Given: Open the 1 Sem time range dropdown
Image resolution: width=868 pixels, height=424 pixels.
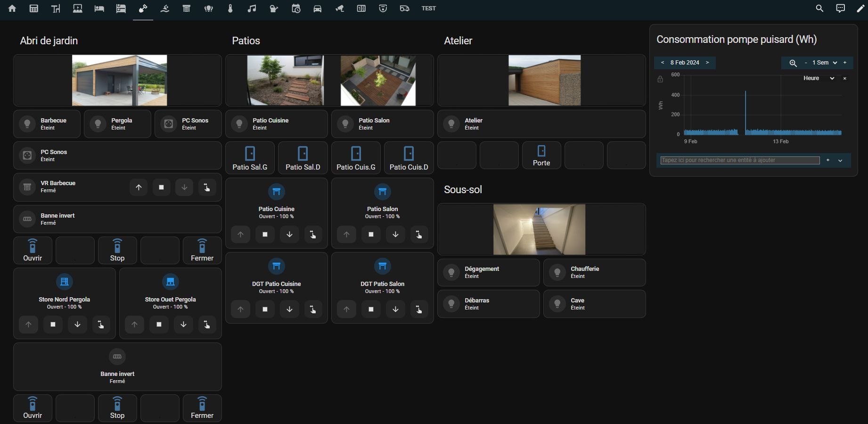Looking at the screenshot, I should pos(825,63).
